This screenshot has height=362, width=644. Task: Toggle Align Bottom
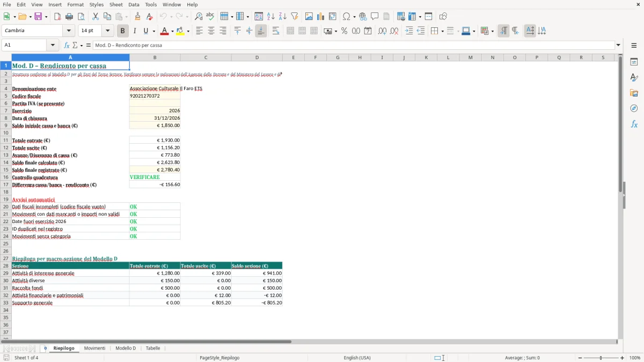click(261, 31)
